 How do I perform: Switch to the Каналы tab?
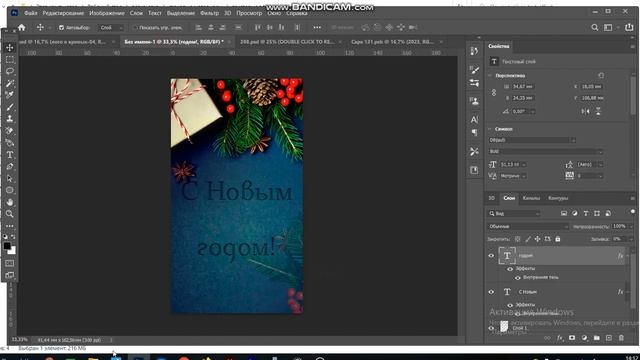click(x=531, y=198)
